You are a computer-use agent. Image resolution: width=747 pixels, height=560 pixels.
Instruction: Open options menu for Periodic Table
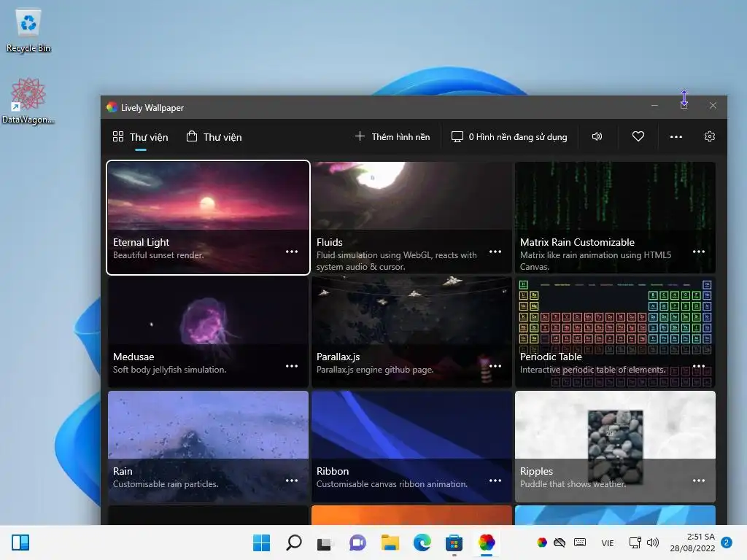(x=698, y=366)
